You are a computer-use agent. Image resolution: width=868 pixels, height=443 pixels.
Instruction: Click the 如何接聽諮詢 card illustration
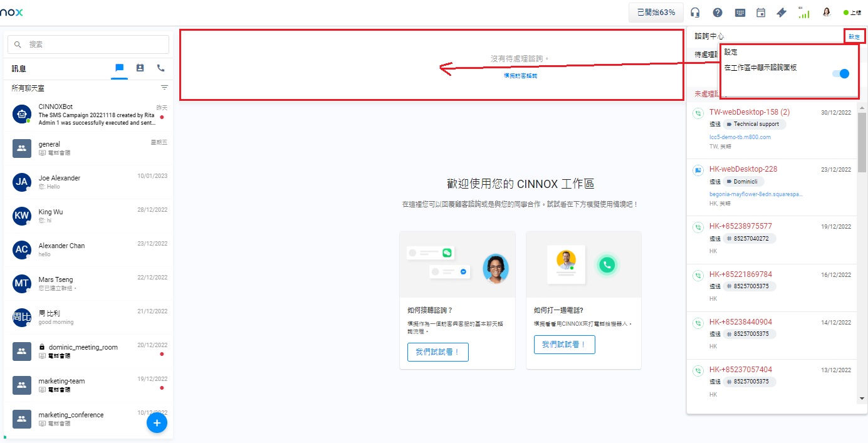point(458,264)
